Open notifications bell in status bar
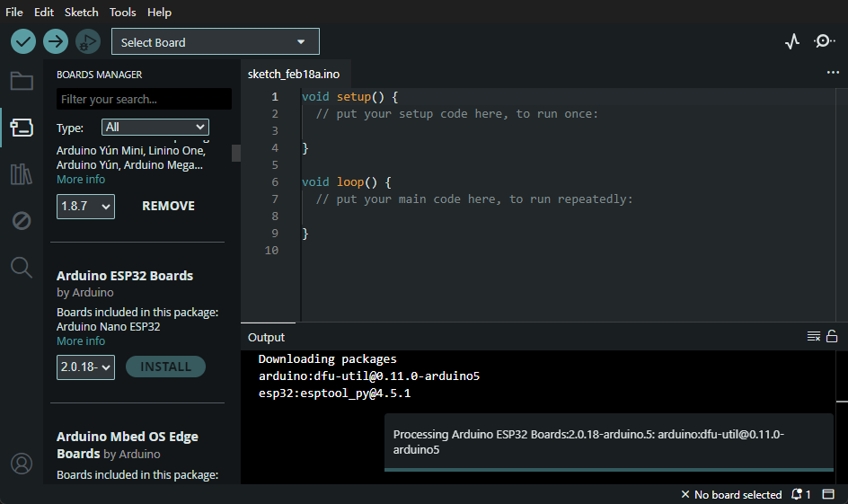 [798, 494]
